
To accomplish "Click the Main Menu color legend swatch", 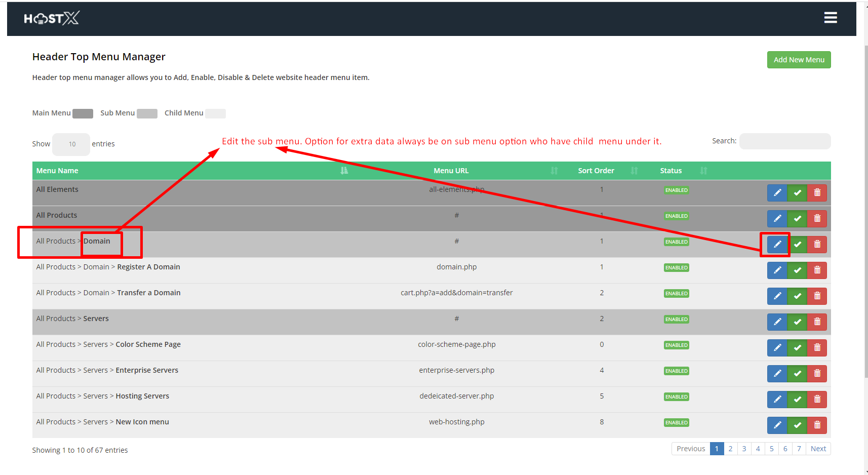I will pos(83,113).
